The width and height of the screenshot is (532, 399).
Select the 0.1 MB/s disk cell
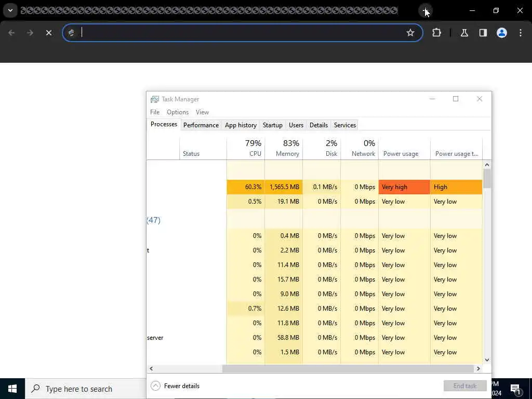(322, 187)
